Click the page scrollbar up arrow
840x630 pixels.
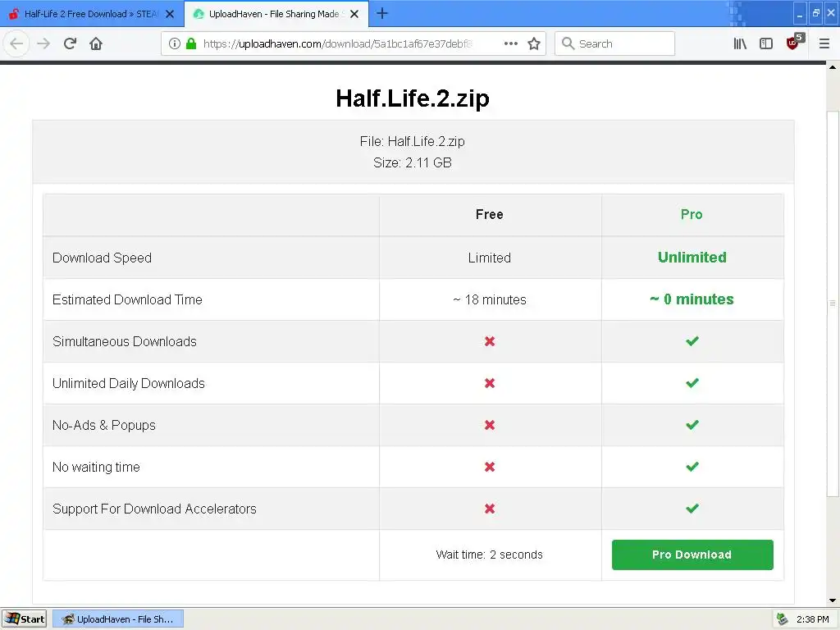[x=833, y=67]
